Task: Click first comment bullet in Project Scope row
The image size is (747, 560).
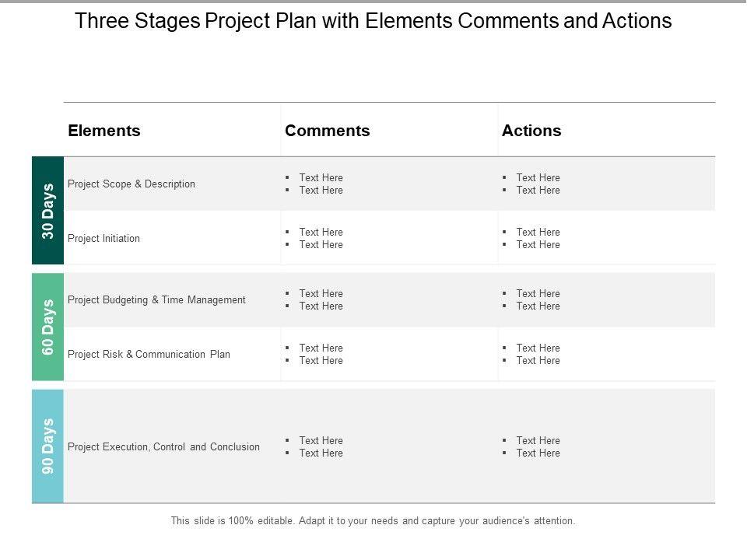Action: (x=321, y=178)
